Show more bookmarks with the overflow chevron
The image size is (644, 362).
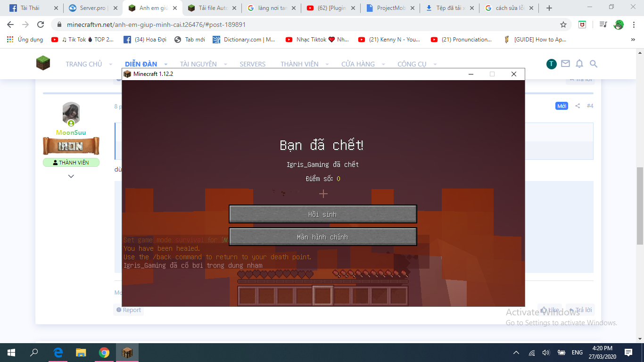point(633,40)
